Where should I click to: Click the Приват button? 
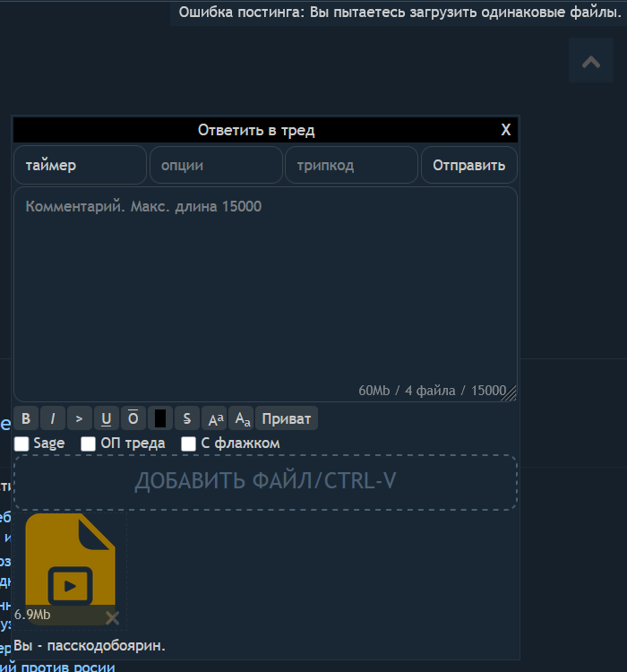tap(287, 418)
